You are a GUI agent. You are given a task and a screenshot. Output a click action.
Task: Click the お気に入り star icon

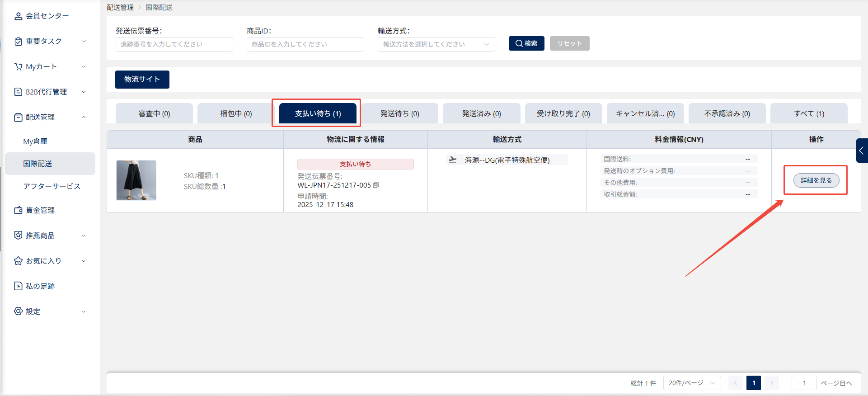click(18, 261)
